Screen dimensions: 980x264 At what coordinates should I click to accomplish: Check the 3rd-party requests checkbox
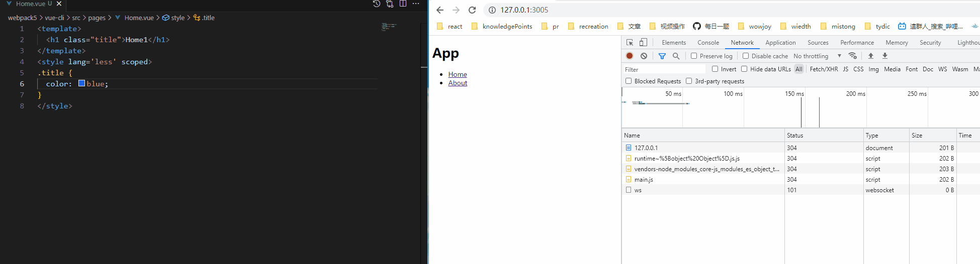point(689,81)
